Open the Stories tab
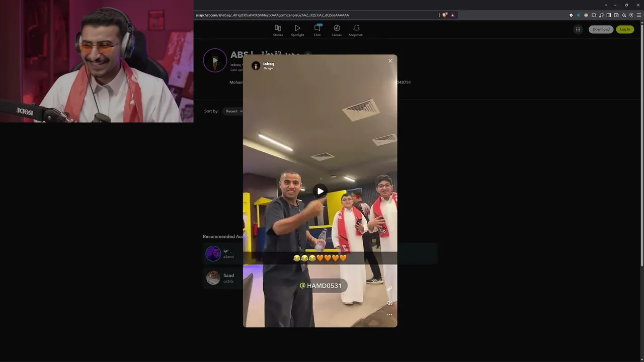Image resolution: width=644 pixels, height=362 pixels. (x=278, y=30)
